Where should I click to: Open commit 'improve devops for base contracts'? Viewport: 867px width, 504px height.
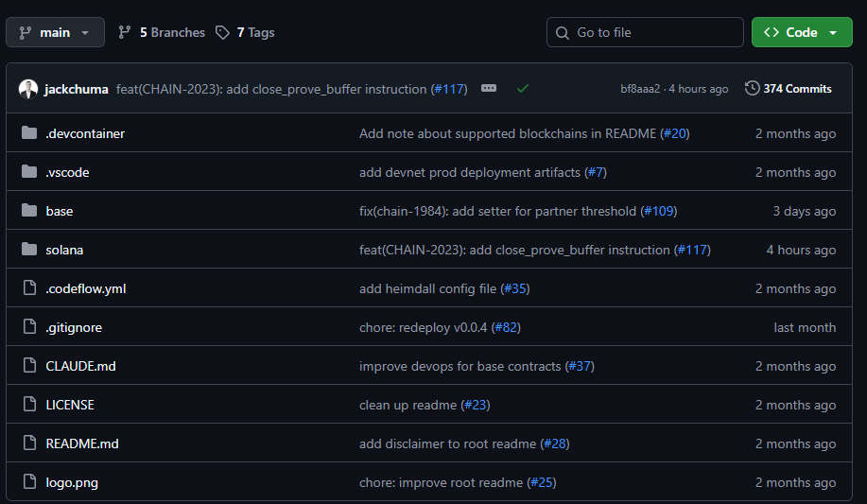pos(460,366)
